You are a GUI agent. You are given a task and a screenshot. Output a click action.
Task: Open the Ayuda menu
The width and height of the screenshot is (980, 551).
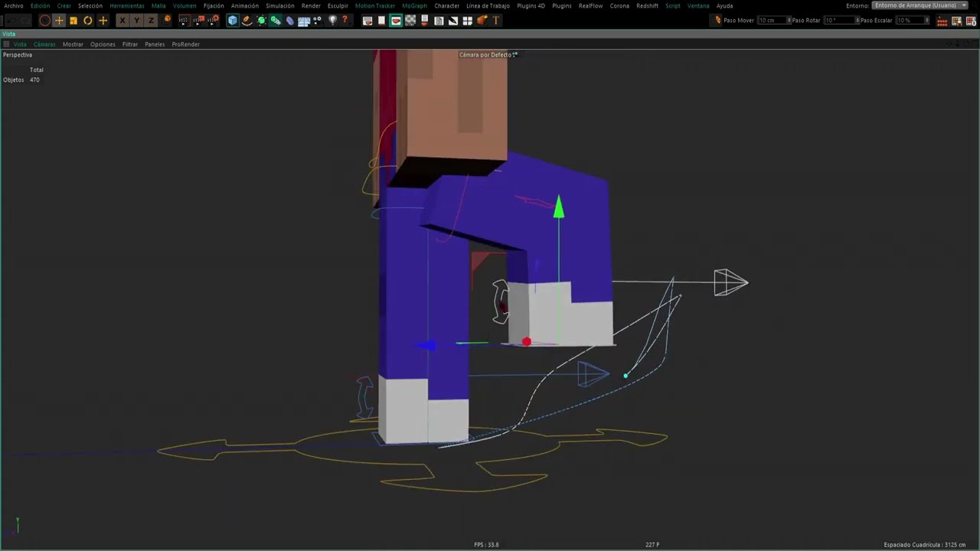pyautogui.click(x=724, y=5)
